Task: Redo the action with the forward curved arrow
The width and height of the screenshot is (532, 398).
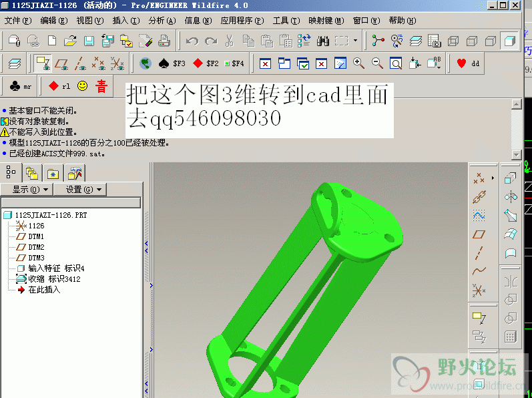Action: (211, 41)
